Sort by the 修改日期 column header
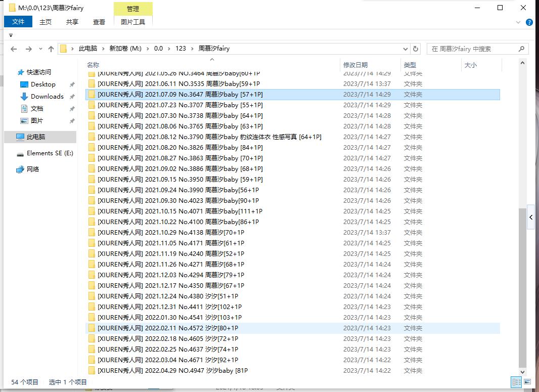The width and height of the screenshot is (539, 392). [x=355, y=65]
